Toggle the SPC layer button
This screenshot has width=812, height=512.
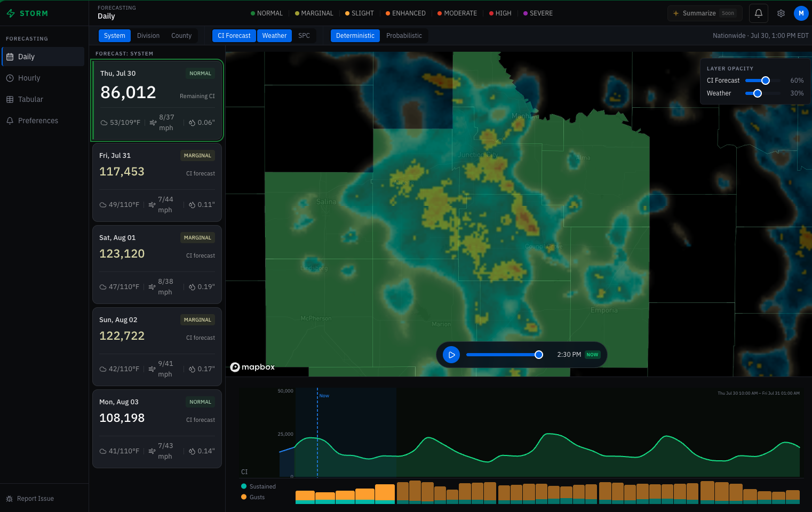[x=304, y=36]
